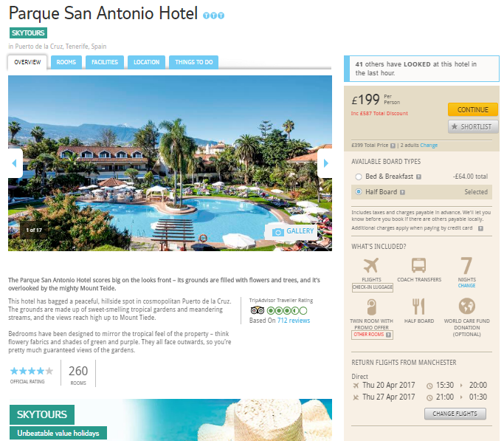Click the airplane Flights icon

(x=371, y=266)
